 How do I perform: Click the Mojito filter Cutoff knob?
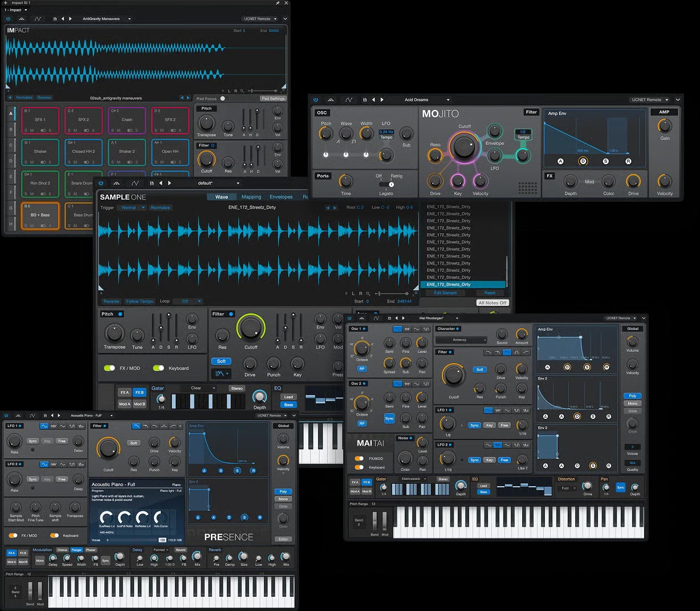[x=463, y=148]
